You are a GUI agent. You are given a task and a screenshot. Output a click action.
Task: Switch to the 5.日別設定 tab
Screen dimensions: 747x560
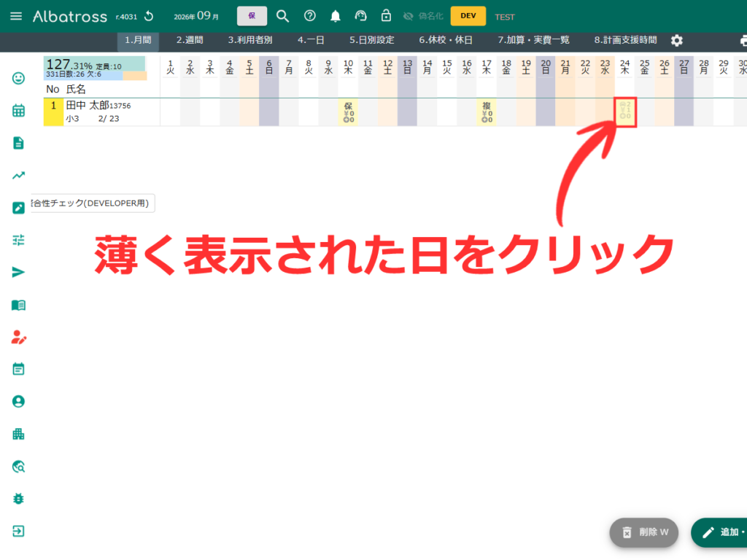[x=371, y=41]
